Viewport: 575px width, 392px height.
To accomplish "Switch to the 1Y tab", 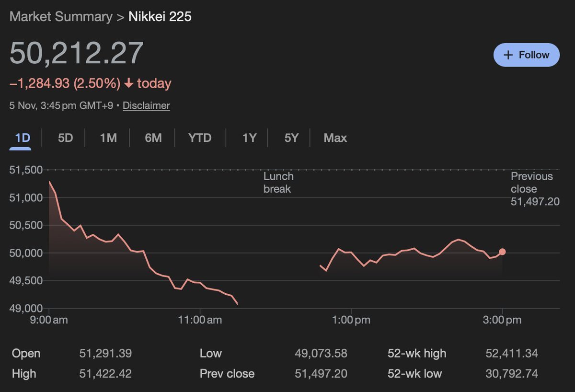I will click(x=249, y=138).
